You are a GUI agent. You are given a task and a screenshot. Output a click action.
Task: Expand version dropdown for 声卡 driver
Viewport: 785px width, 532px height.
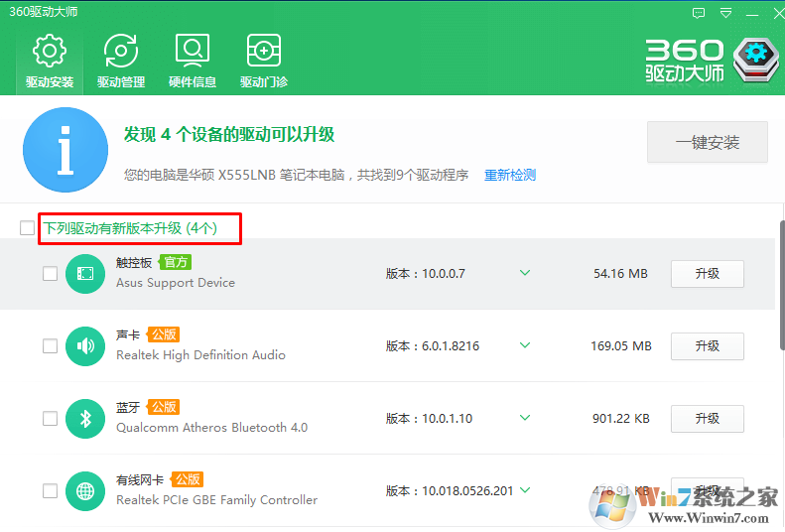(525, 345)
